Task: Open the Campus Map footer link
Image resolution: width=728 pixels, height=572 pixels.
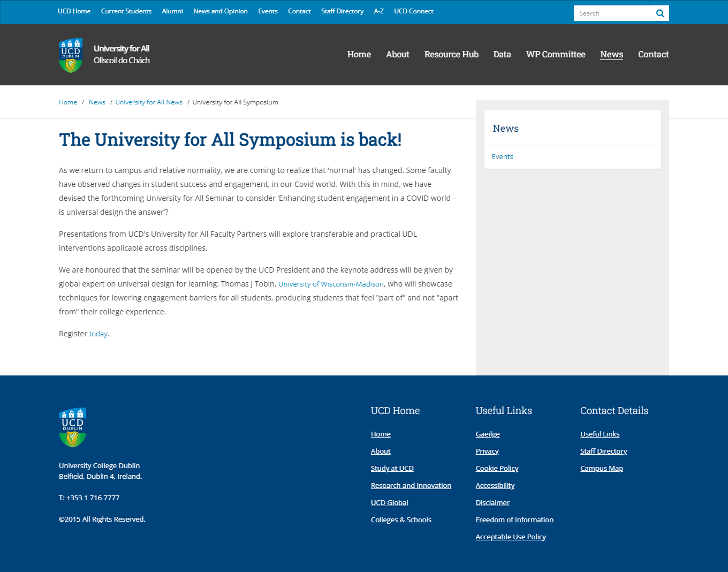Action: click(601, 469)
